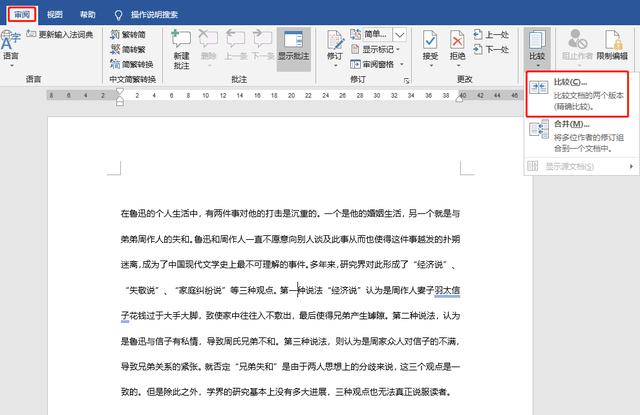The width and height of the screenshot is (640, 415).
Task: Choose 比较(C)... menu entry
Action: tap(577, 94)
